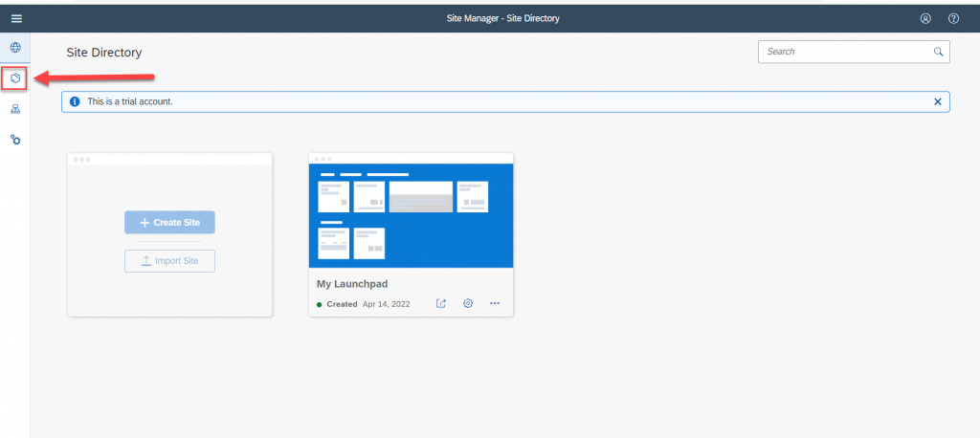
Task: Click the Apr 14, 2022 date
Action: (387, 304)
